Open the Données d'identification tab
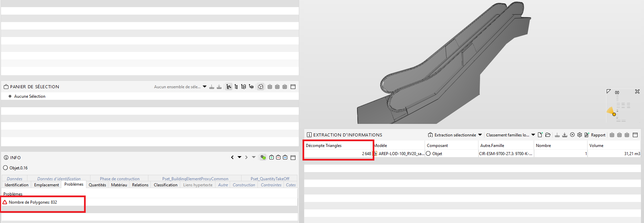Screen dimensions: 644x223 pyautogui.click(x=59, y=179)
